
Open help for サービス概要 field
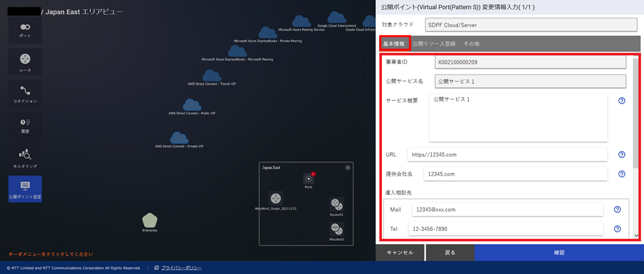click(x=622, y=100)
